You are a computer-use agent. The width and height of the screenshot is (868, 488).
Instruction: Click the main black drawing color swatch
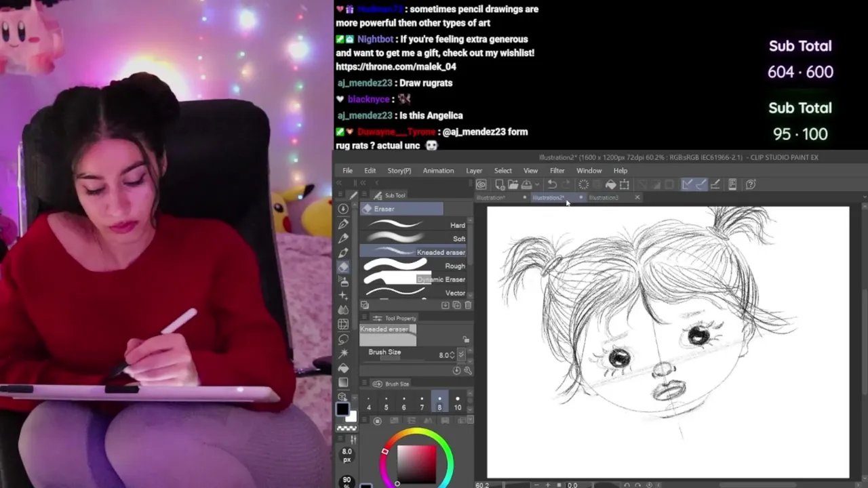(x=342, y=409)
